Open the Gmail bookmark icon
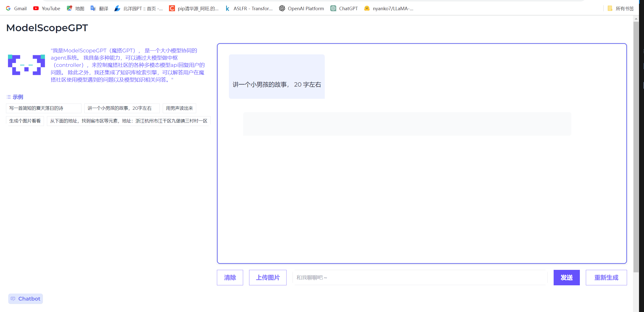644x312 pixels. tap(8, 8)
